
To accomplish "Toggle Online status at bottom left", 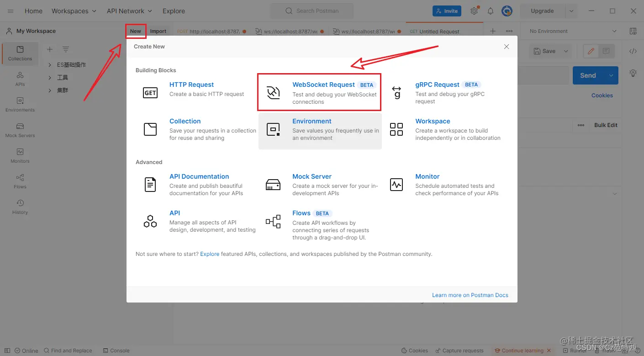I will point(26,350).
